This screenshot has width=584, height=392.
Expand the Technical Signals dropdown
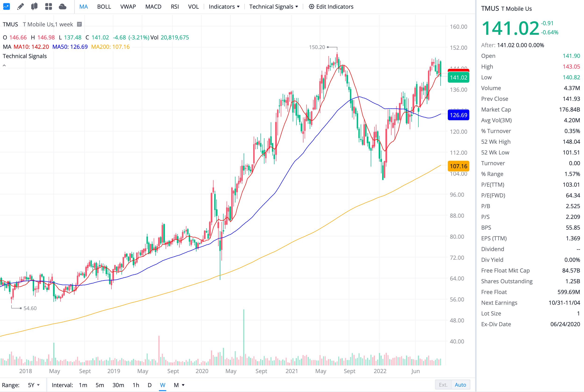(x=273, y=7)
